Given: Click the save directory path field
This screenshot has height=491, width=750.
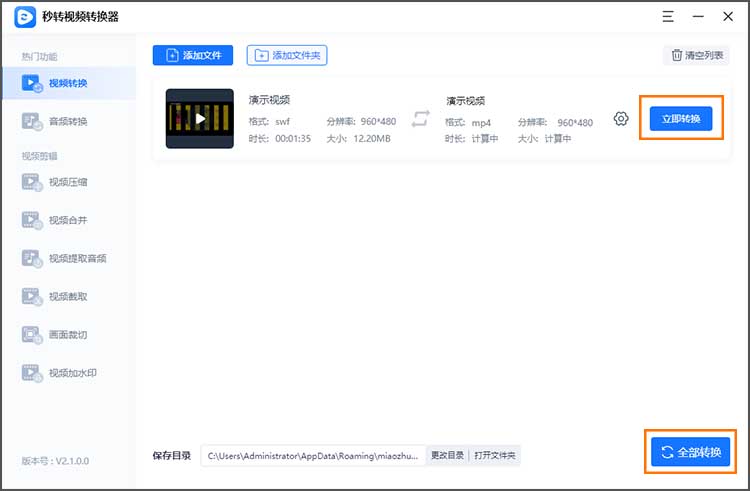Looking at the screenshot, I should click(x=313, y=456).
